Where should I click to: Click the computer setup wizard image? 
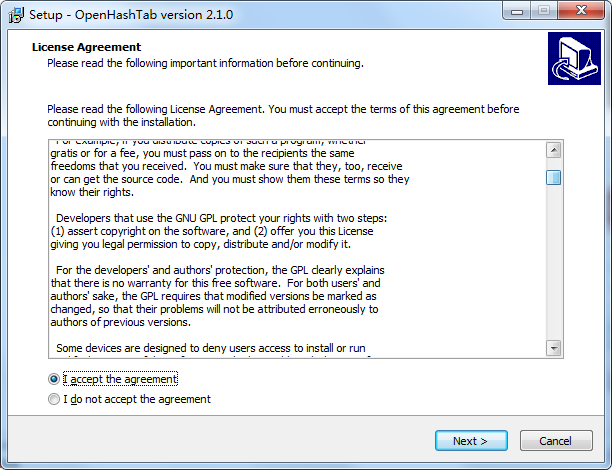coord(572,59)
